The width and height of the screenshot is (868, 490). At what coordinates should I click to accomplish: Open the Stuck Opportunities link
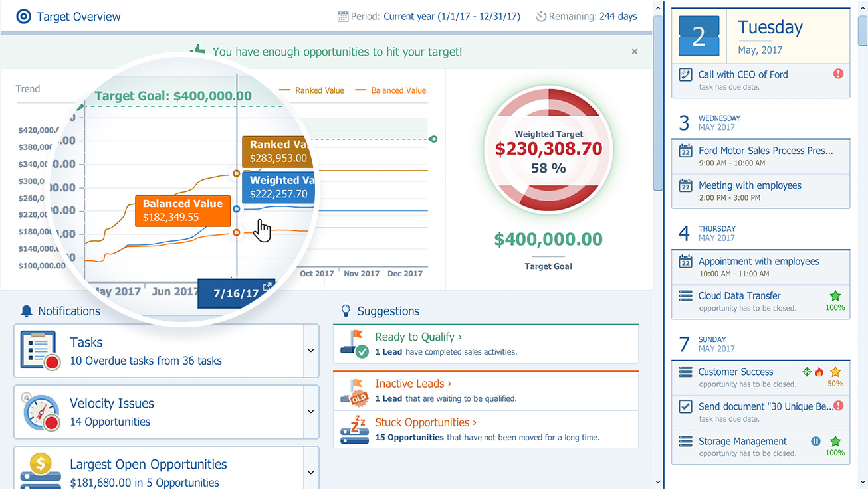pos(425,422)
